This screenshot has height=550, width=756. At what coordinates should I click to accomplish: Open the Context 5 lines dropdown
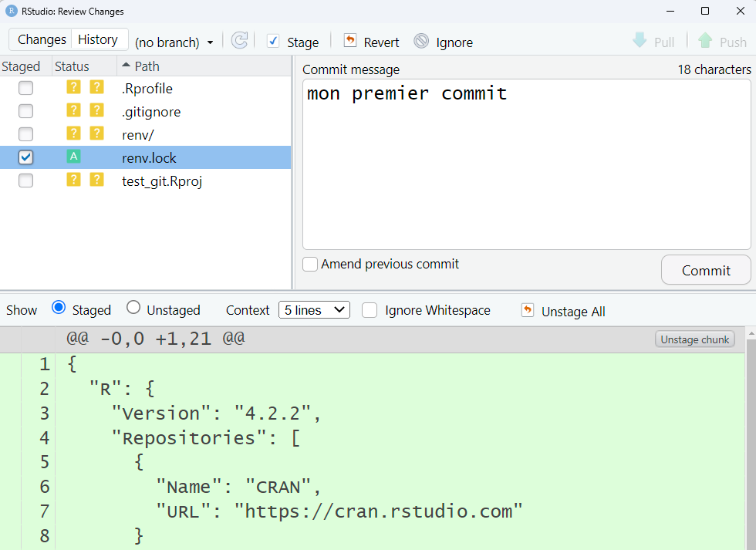(x=314, y=310)
